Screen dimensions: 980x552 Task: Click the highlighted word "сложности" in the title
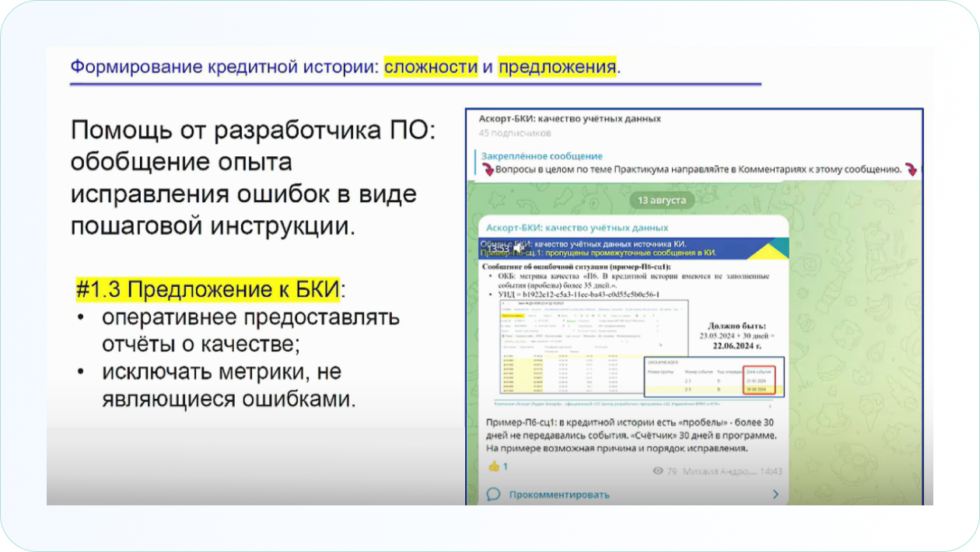pyautogui.click(x=430, y=66)
